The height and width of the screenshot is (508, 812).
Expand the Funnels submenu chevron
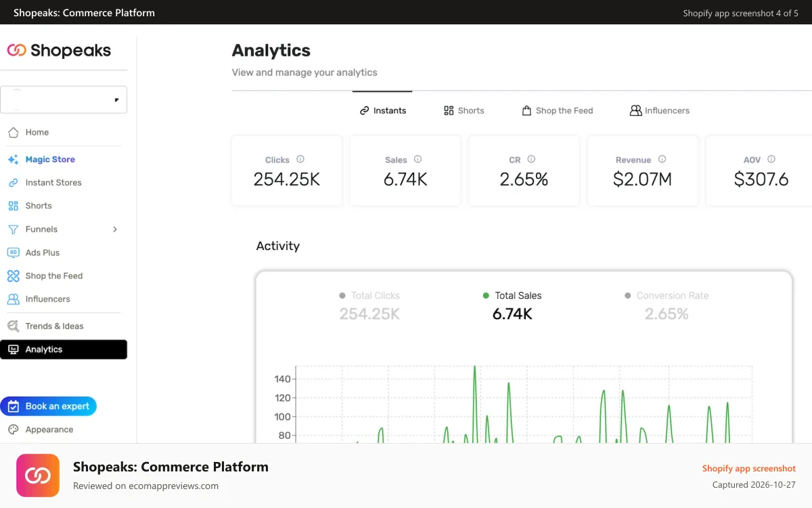coord(115,230)
